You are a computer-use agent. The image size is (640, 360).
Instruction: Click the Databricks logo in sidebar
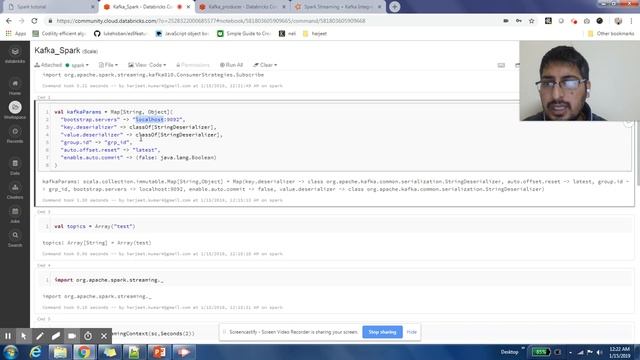(15, 55)
